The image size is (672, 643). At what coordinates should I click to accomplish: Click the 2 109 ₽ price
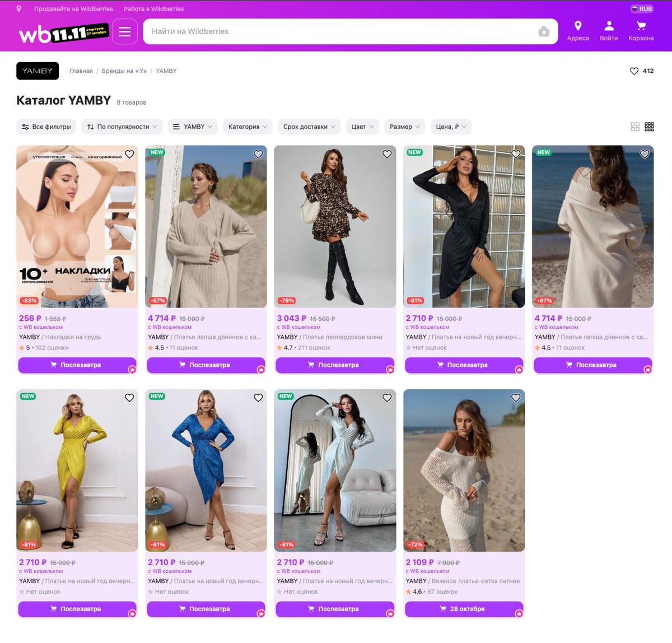click(x=419, y=562)
